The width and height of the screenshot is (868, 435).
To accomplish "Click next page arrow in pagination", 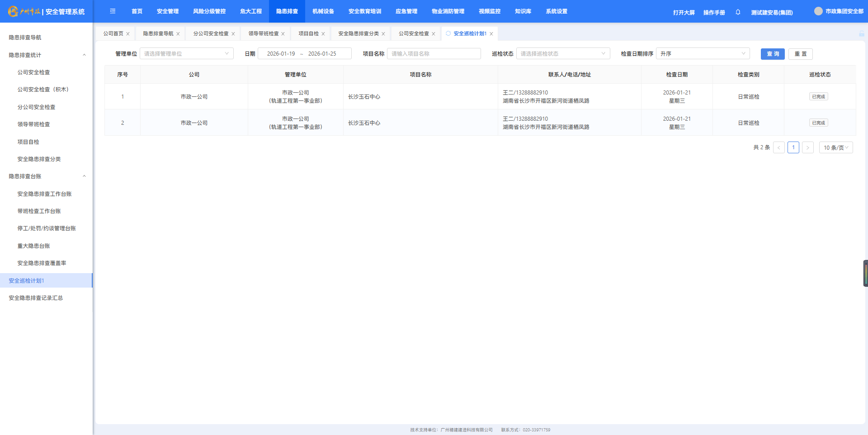I will [807, 148].
